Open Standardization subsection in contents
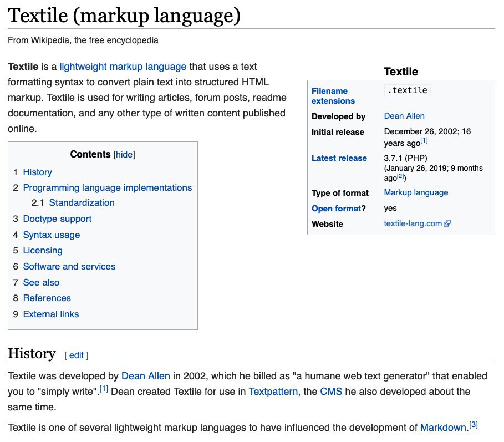 click(x=82, y=203)
